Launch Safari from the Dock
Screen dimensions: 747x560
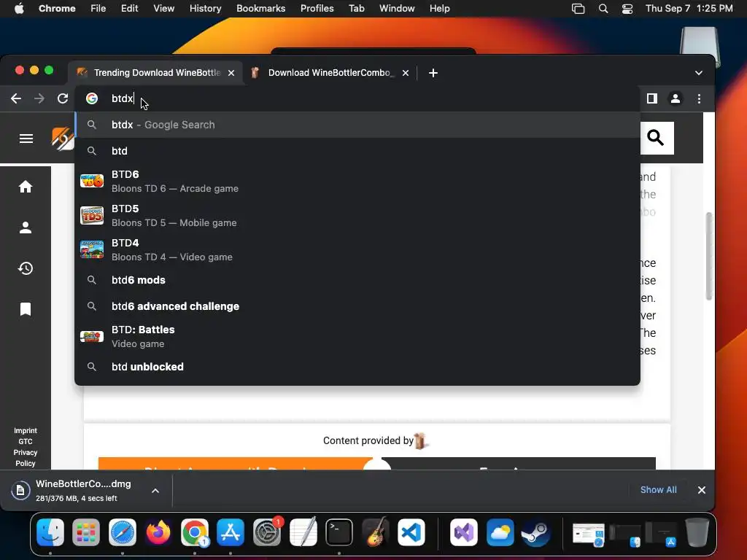click(x=123, y=532)
